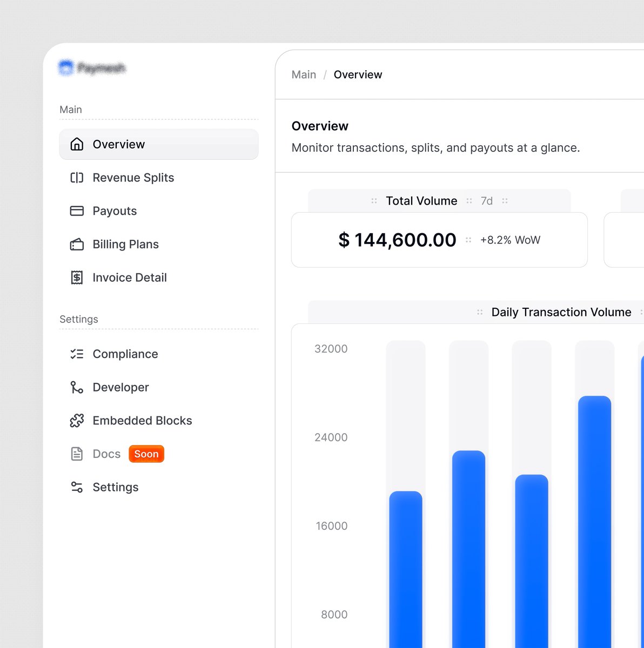Click the fourth, tallest fully visible bar
Viewport: 644px width, 648px height.
(595, 522)
